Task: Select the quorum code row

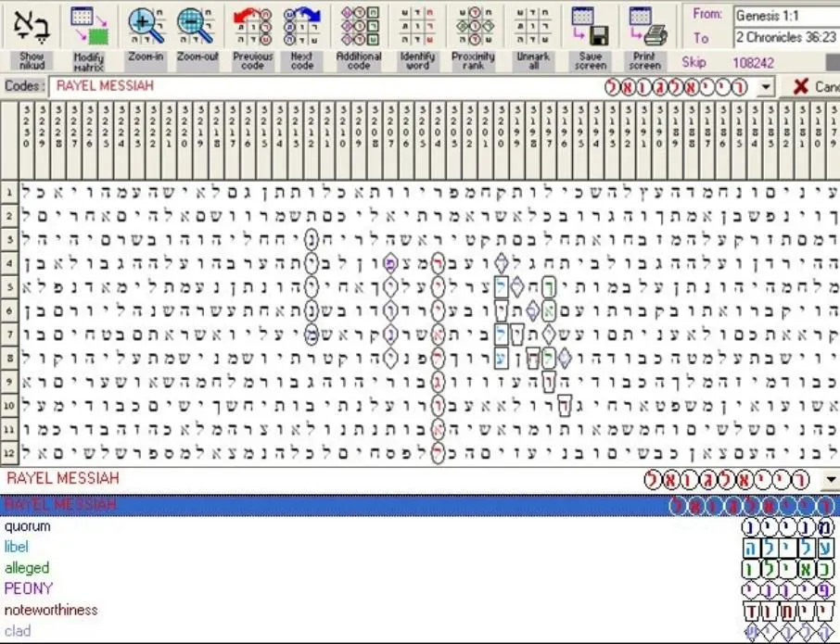Action: tap(420, 526)
